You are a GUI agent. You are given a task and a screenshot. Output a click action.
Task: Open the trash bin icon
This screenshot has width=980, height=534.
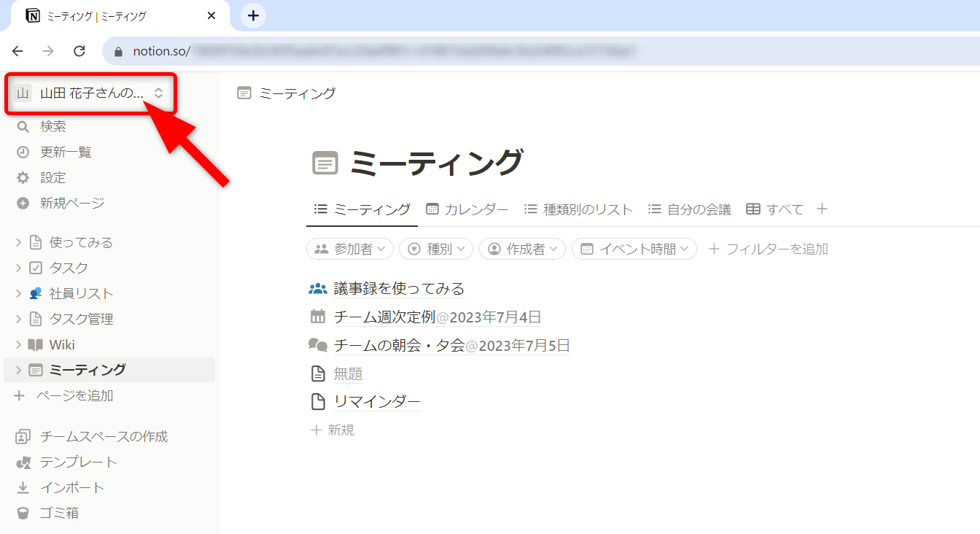23,514
